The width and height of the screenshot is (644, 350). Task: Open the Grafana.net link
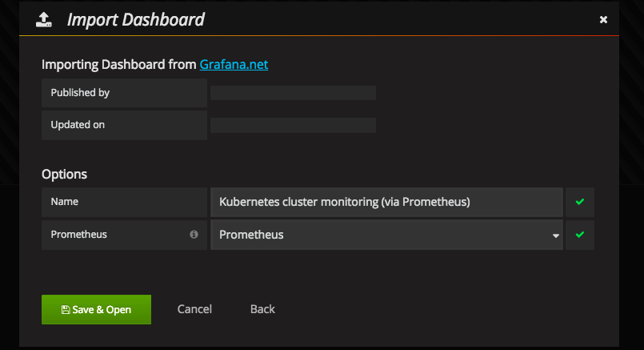click(234, 64)
